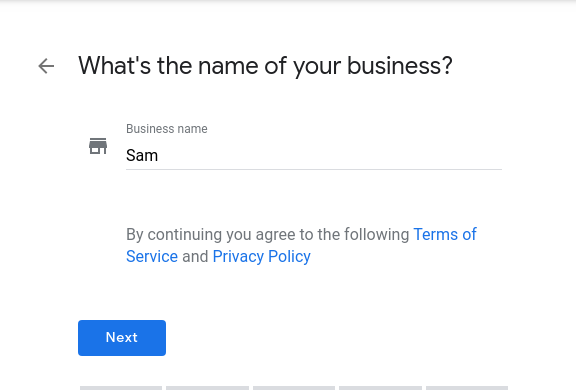Select the fifth progress bar segment
The height and width of the screenshot is (390, 576).
click(x=467, y=388)
